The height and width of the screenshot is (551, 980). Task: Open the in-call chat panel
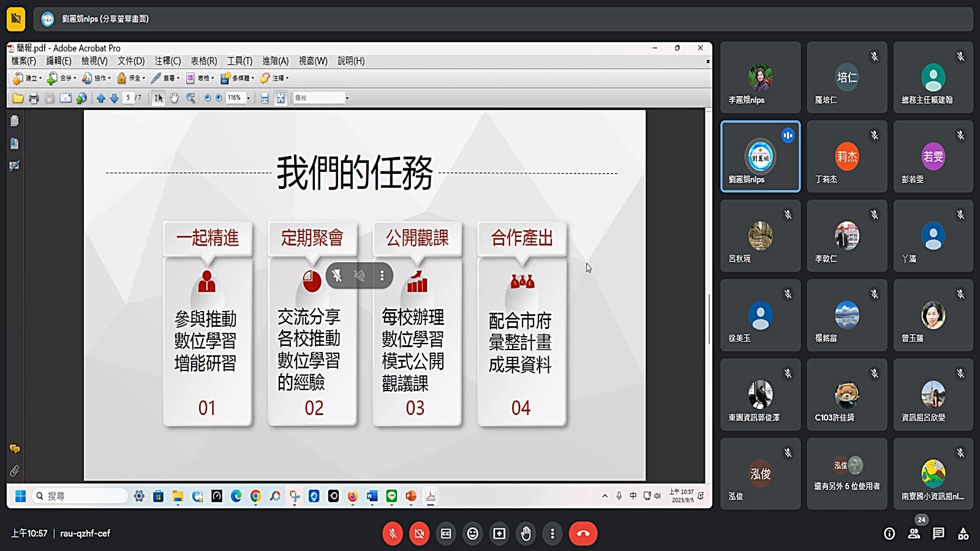[x=938, y=534]
